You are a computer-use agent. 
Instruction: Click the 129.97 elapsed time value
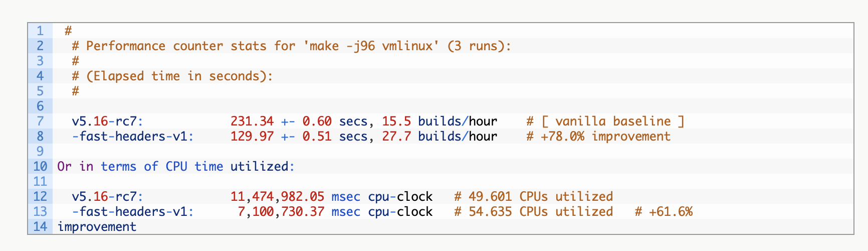pyautogui.click(x=252, y=136)
